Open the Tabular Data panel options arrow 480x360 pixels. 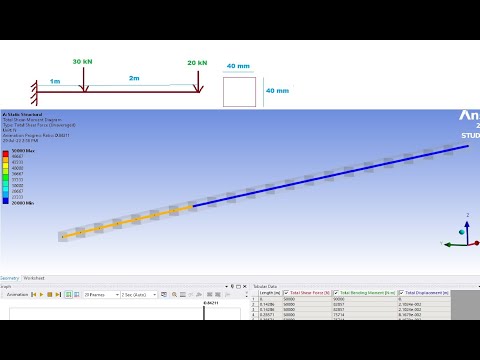[x=478, y=286]
